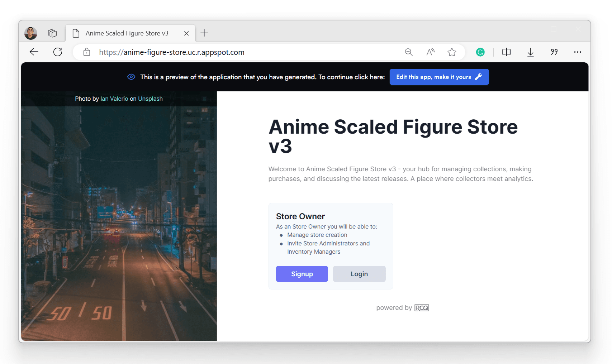Open the zoom magnifier in address bar

pos(409,52)
